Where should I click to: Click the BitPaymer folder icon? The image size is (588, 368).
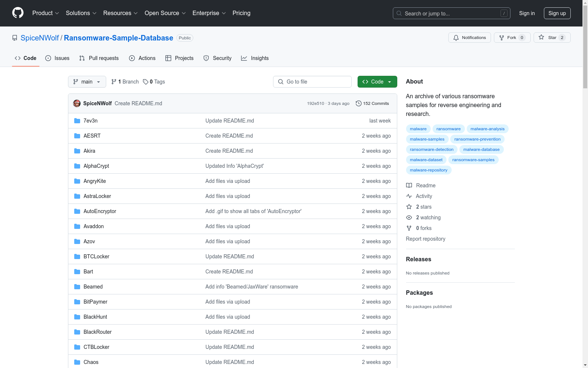pos(77,302)
